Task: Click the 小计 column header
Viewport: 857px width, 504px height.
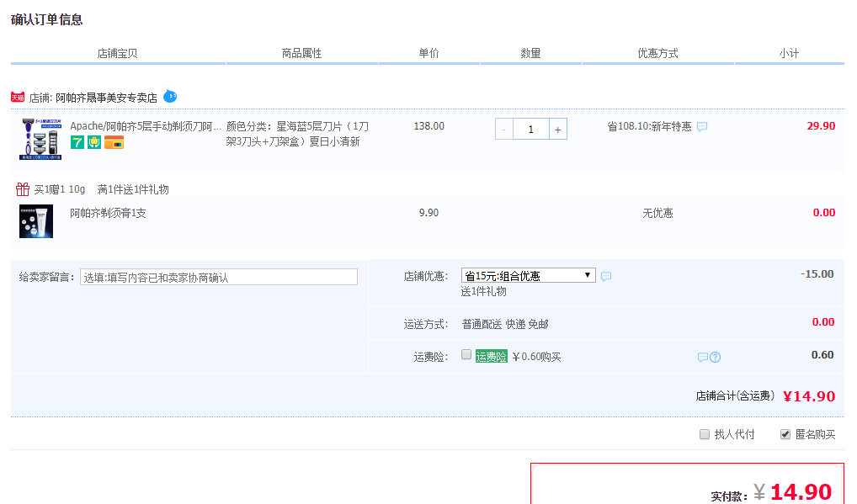Action: 789,53
